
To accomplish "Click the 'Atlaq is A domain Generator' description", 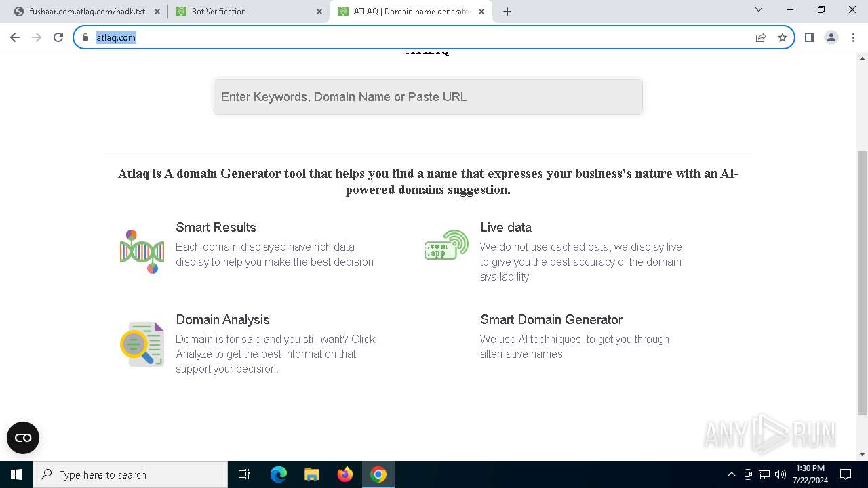I will click(428, 182).
